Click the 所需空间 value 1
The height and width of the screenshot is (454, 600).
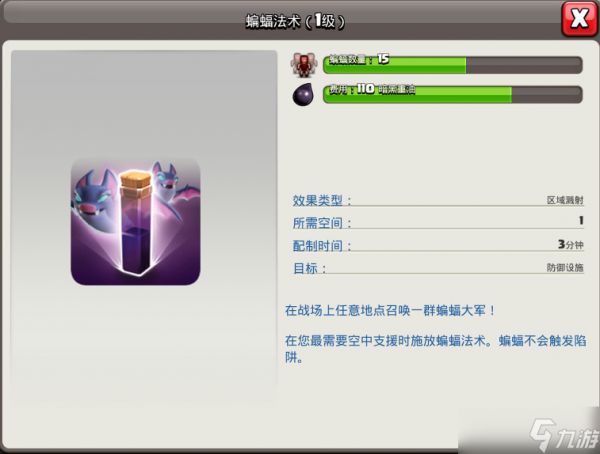(581, 220)
